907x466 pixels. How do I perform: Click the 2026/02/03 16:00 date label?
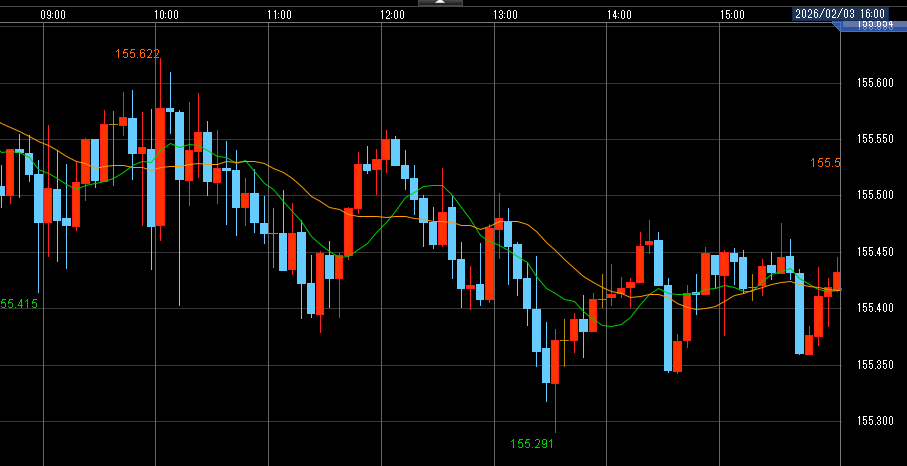point(841,14)
